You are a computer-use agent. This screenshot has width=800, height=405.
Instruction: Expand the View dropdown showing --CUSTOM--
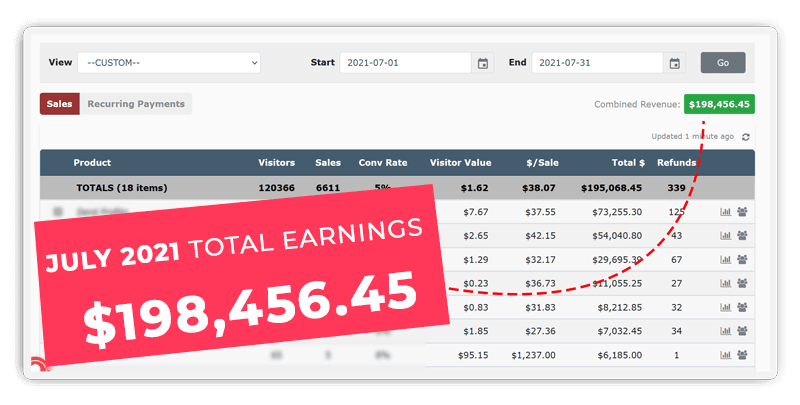(168, 62)
